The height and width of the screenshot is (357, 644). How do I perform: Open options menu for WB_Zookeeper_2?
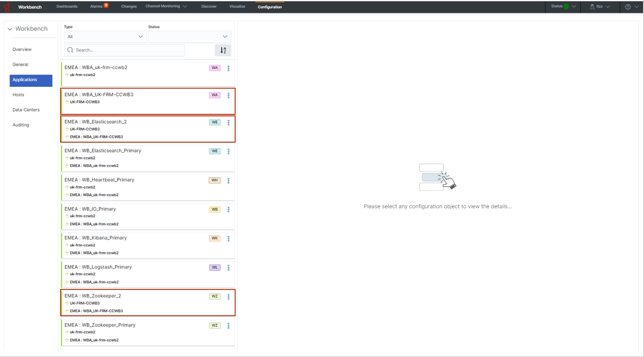229,297
